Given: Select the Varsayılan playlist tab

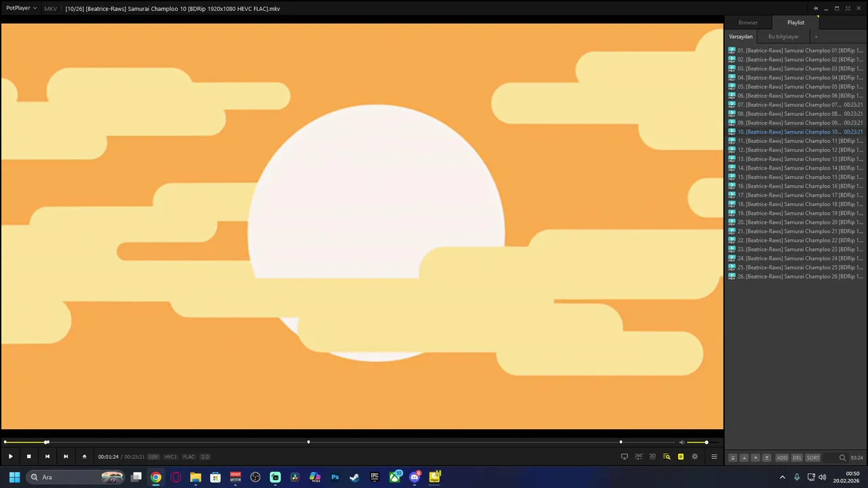Looking at the screenshot, I should point(741,37).
